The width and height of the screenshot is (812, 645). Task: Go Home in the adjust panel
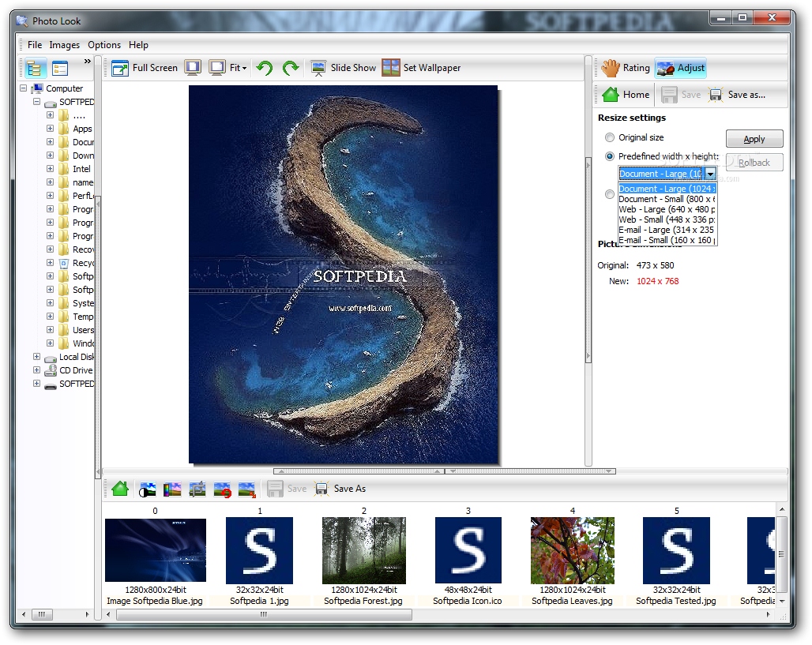pos(626,95)
